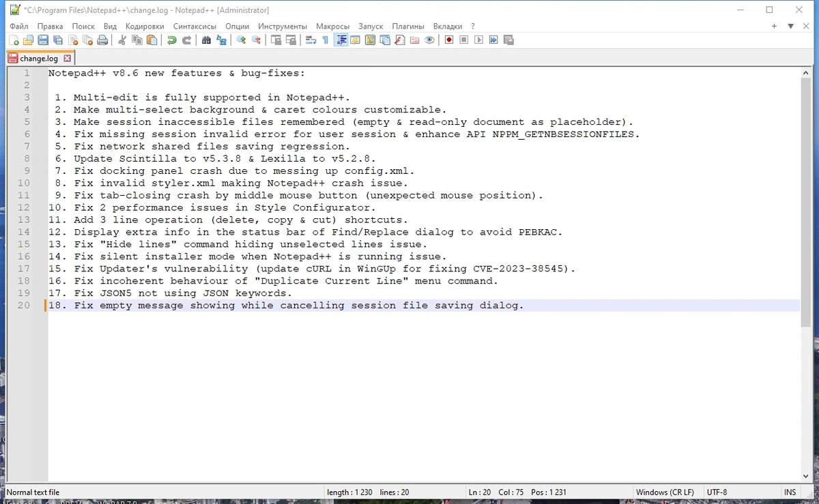The image size is (819, 504).
Task: Close the current document with the menu bar X
Action: pos(807,26)
